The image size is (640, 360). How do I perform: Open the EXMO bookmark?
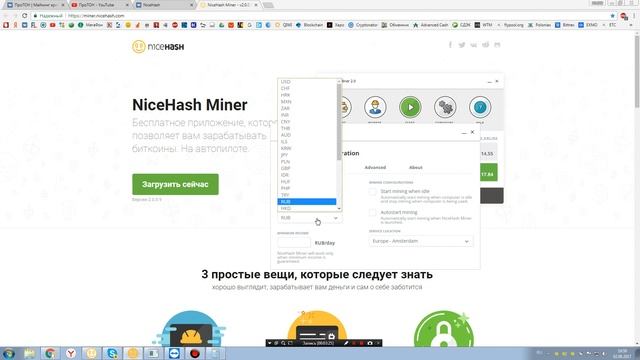(x=588, y=25)
